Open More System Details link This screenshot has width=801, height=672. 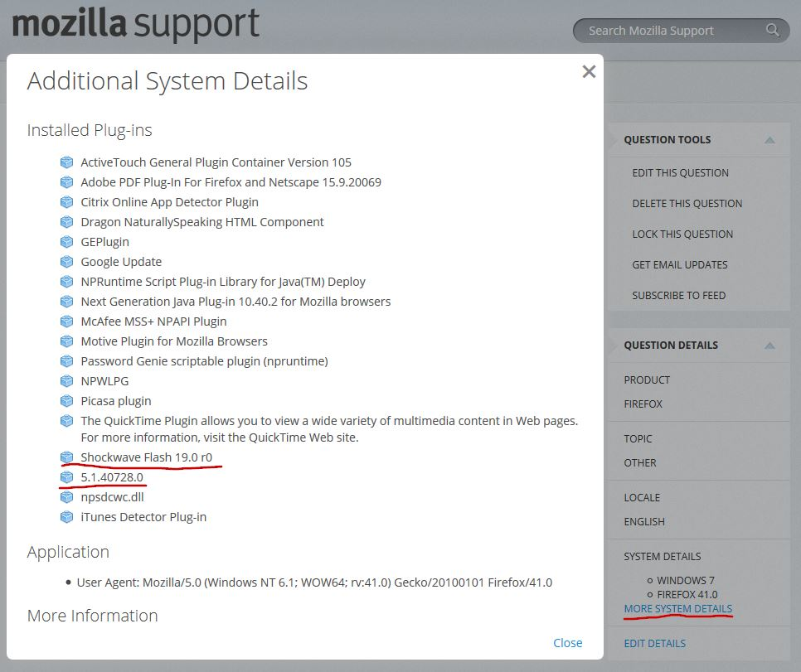678,609
